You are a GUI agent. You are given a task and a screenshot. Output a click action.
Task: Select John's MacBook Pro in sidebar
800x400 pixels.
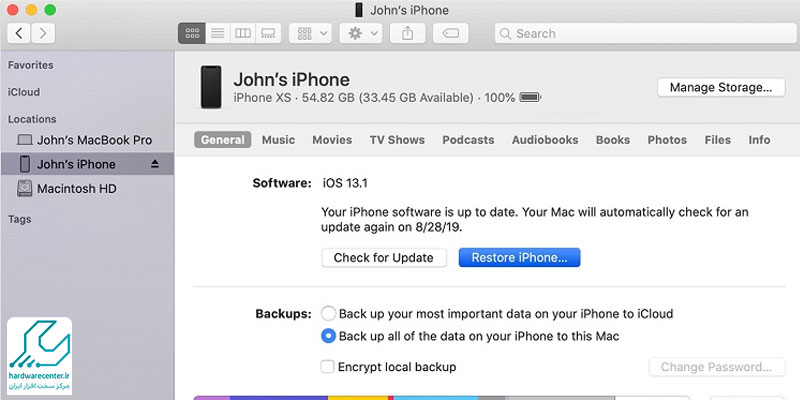tap(87, 140)
